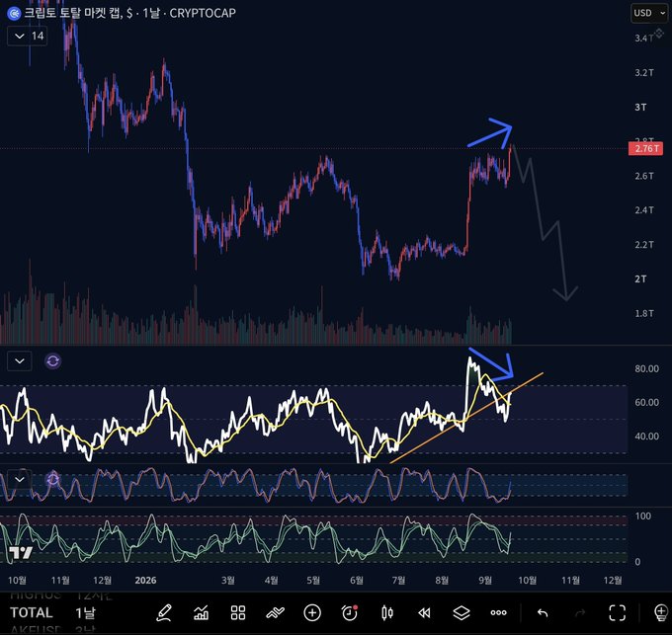Expand the stochastic pane legend chevron
672x635 pixels.
coord(20,479)
